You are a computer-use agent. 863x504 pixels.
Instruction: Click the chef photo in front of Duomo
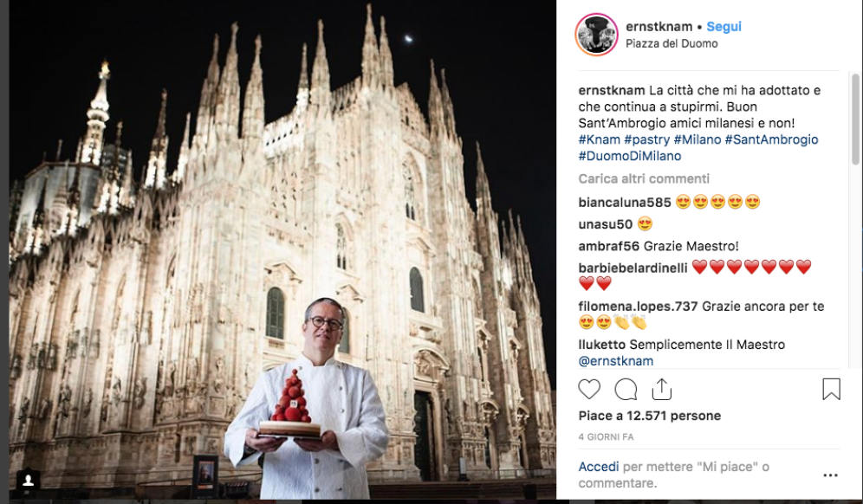click(x=282, y=250)
